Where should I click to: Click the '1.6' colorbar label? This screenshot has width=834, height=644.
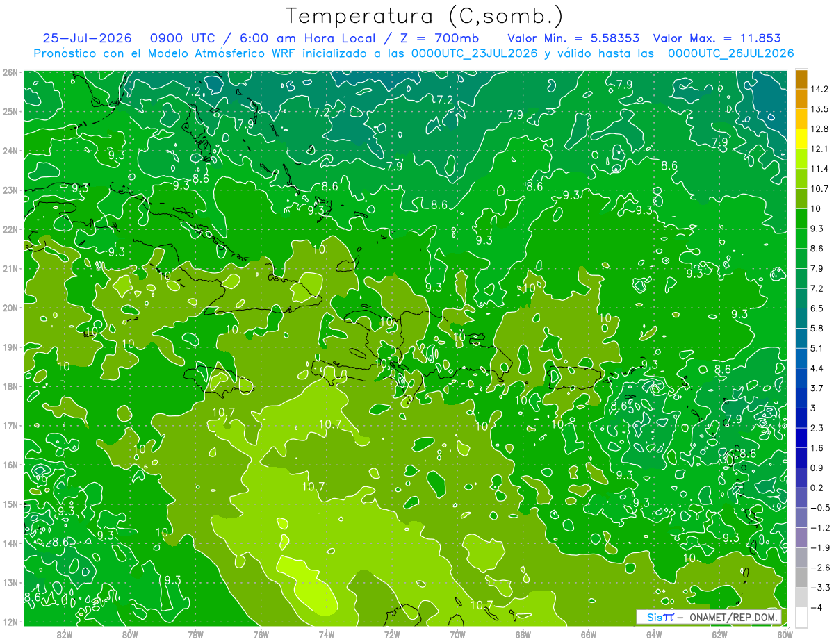pyautogui.click(x=818, y=448)
